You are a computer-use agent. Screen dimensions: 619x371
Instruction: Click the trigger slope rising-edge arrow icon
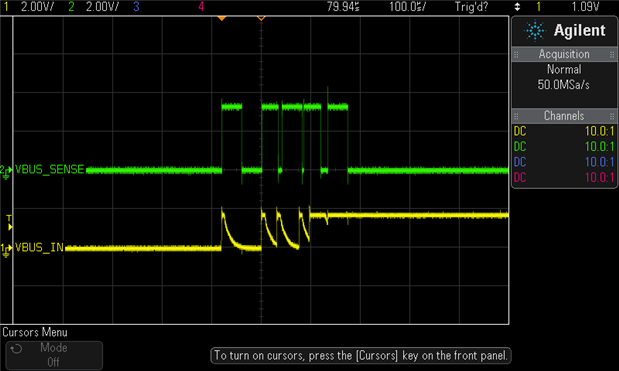[x=517, y=6]
